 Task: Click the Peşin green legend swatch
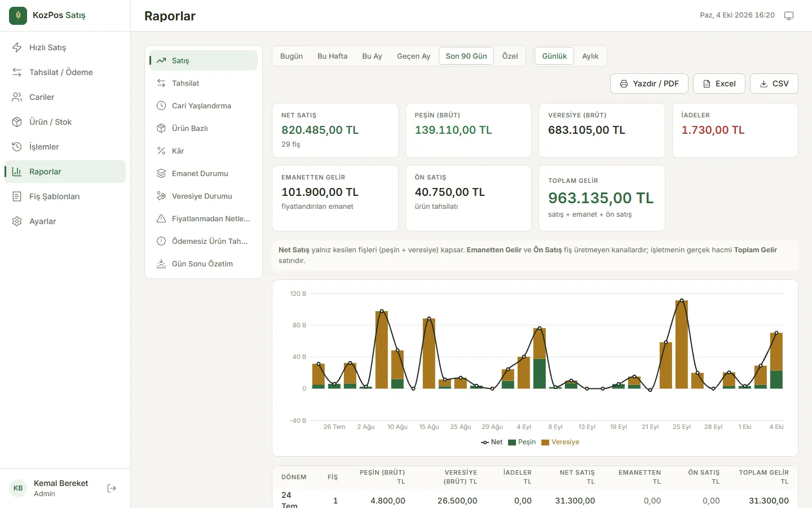point(512,443)
